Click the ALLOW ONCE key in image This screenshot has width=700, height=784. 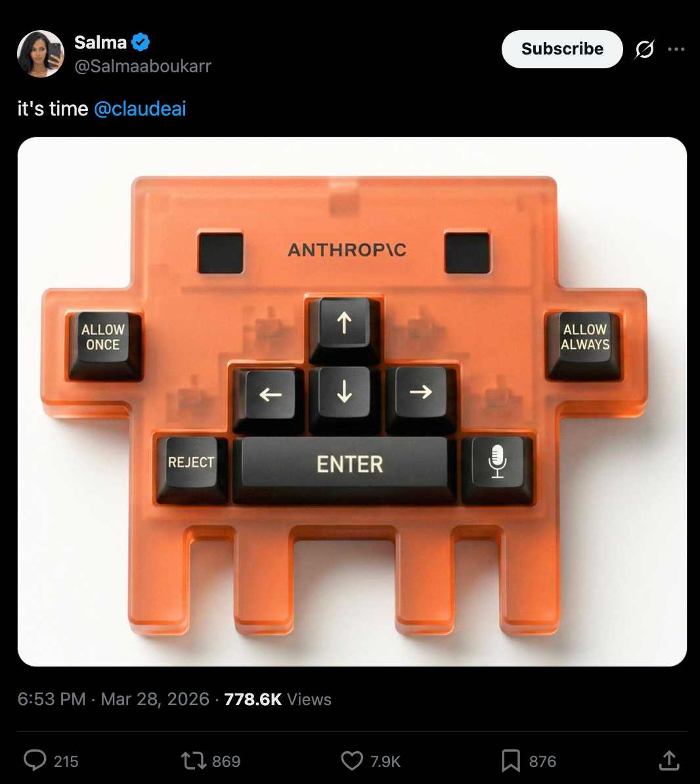(x=104, y=345)
